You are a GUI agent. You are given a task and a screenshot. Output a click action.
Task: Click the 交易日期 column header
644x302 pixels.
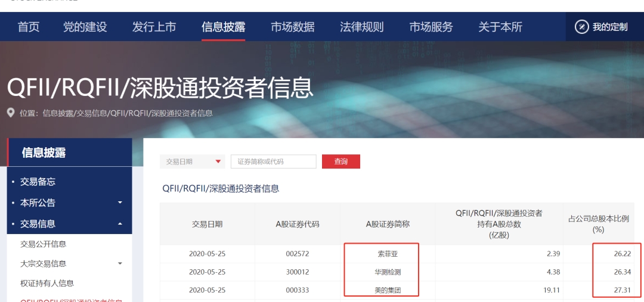click(x=208, y=224)
